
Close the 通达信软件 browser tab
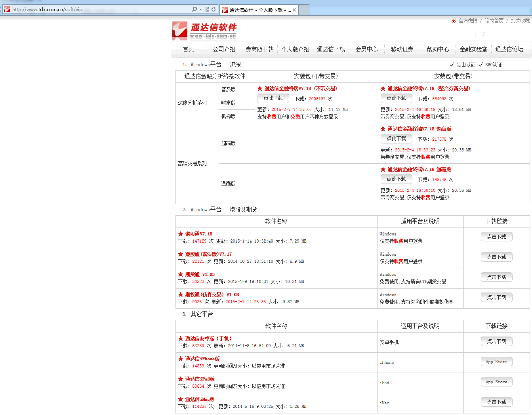point(294,10)
